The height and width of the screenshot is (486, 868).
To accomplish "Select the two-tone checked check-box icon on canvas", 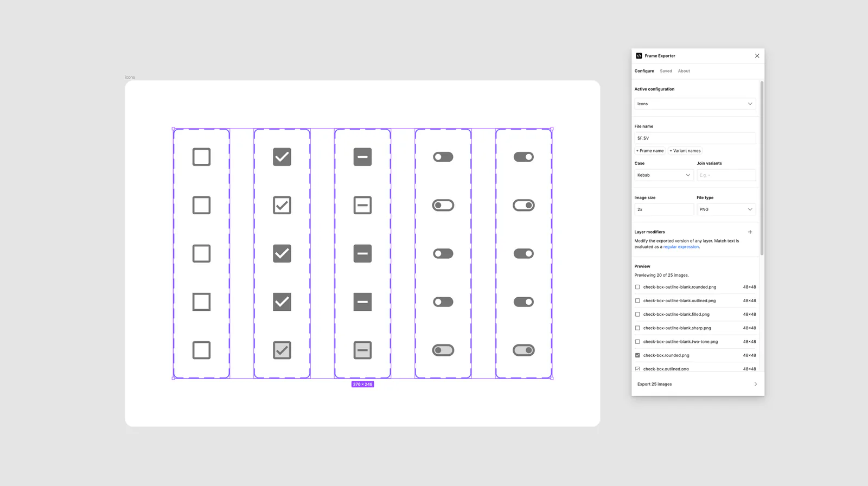I will click(x=282, y=350).
